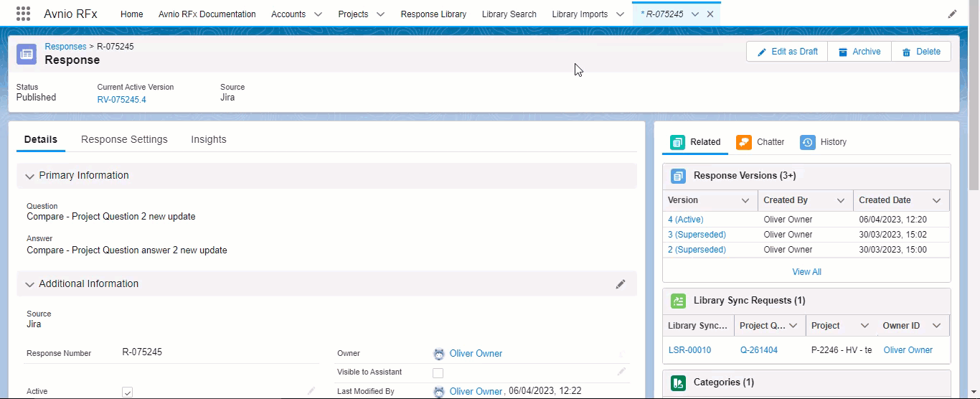Click the pencil edit icon in navigation bar
The image size is (980, 399).
(x=952, y=14)
